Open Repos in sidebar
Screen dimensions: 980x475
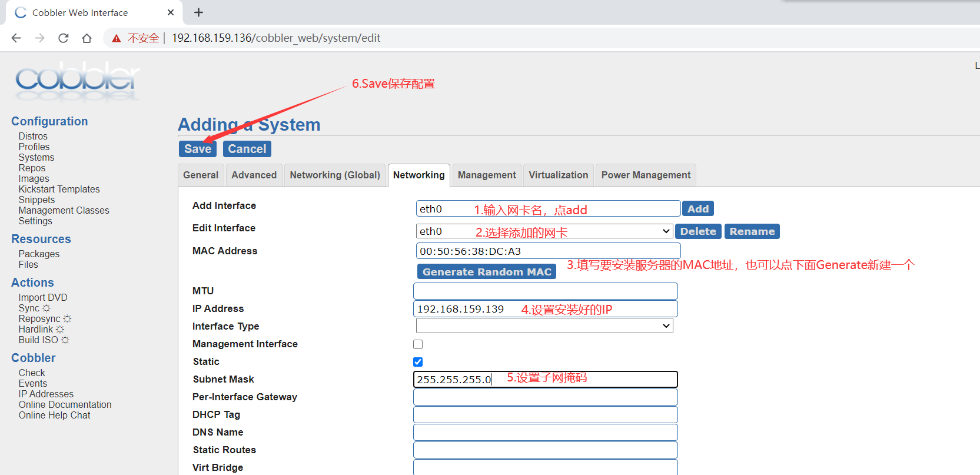point(32,168)
